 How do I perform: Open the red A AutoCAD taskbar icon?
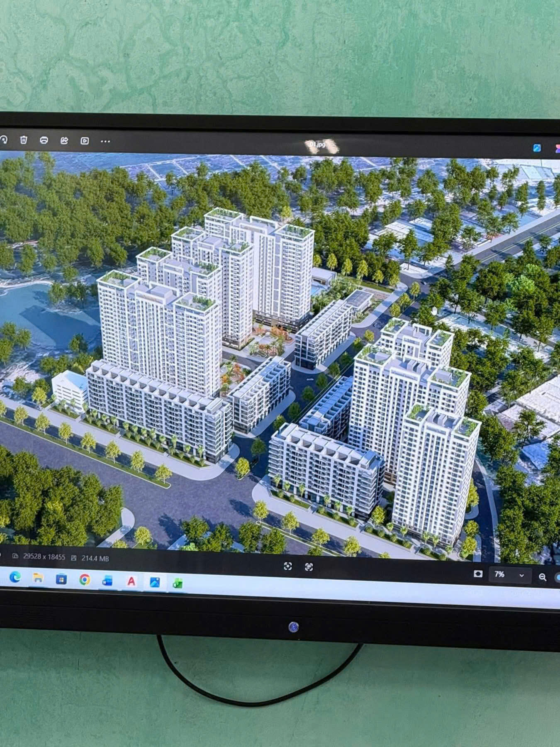pyautogui.click(x=131, y=581)
